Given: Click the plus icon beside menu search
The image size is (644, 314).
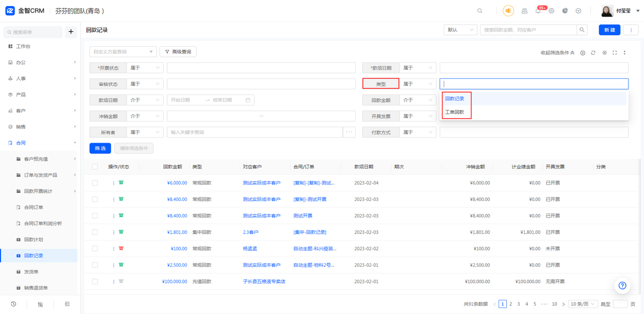Looking at the screenshot, I should coord(71,32).
